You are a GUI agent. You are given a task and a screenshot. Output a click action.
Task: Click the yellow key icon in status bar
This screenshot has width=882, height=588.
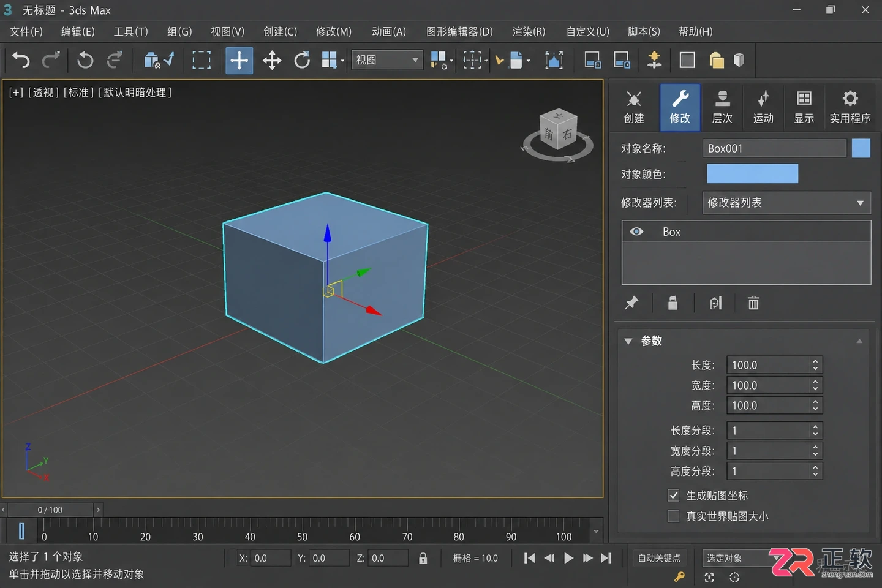pyautogui.click(x=680, y=576)
